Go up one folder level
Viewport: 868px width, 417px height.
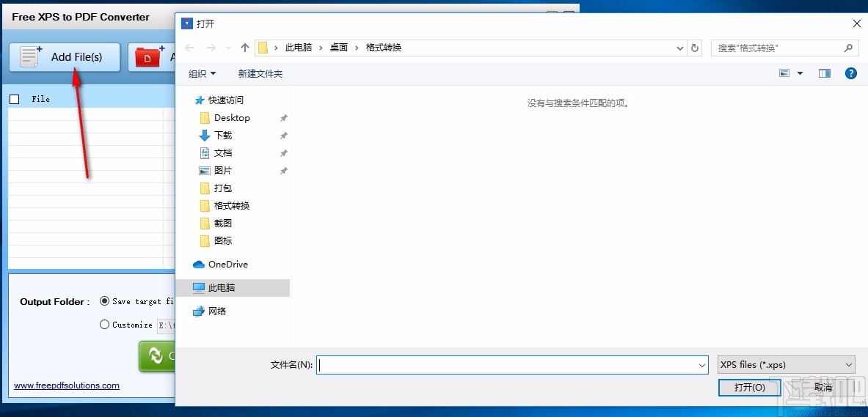click(x=245, y=48)
